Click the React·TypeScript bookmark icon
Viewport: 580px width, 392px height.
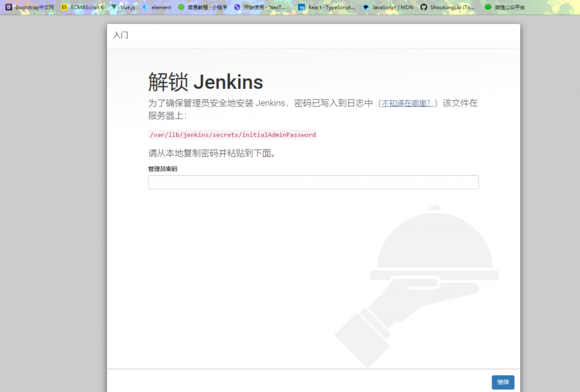pos(301,8)
